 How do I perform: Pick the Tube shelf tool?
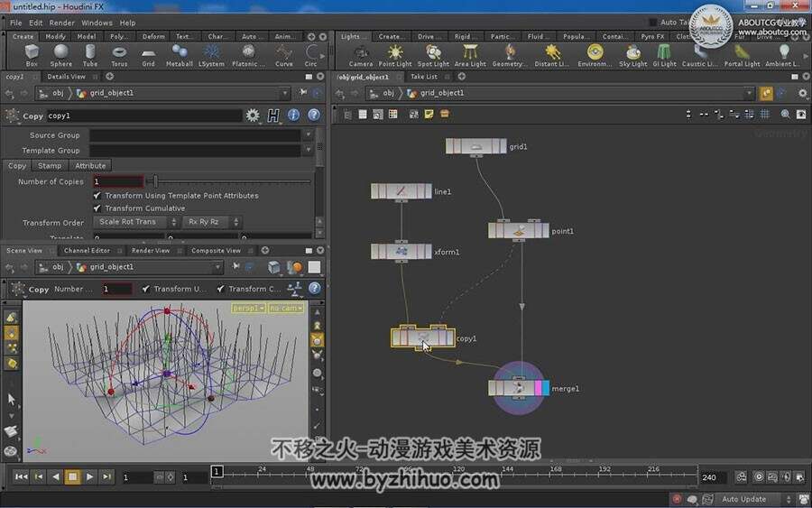[x=90, y=55]
